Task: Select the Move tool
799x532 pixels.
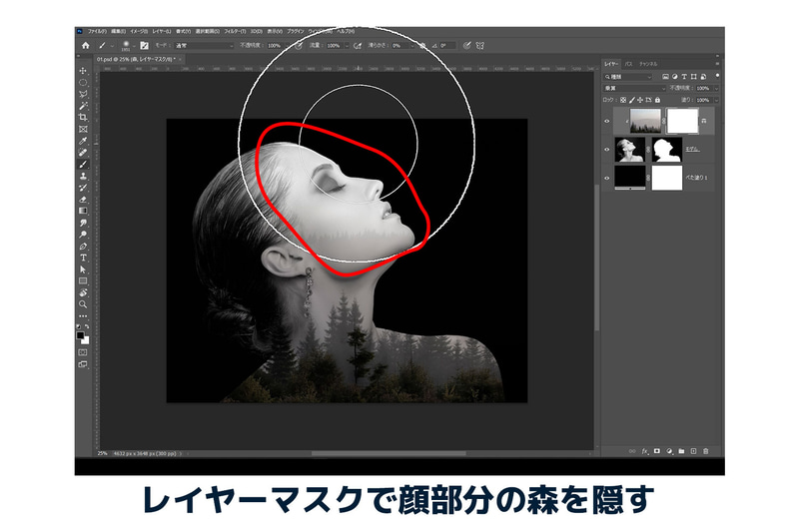Action: 83,71
